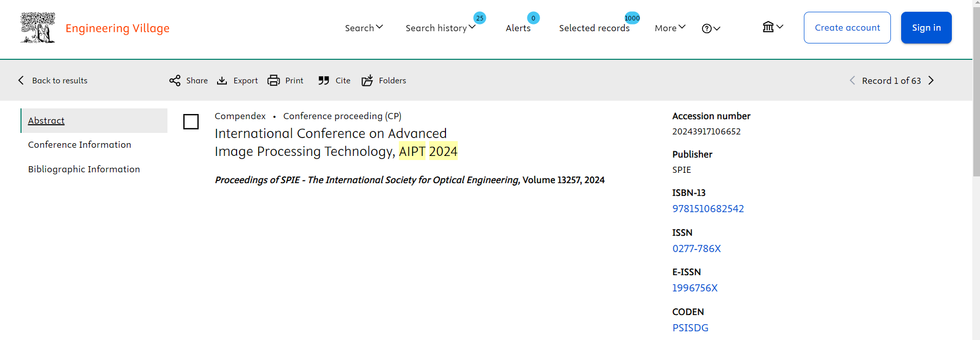The height and width of the screenshot is (340, 980).
Task: Click the Export download icon
Action: pos(222,80)
